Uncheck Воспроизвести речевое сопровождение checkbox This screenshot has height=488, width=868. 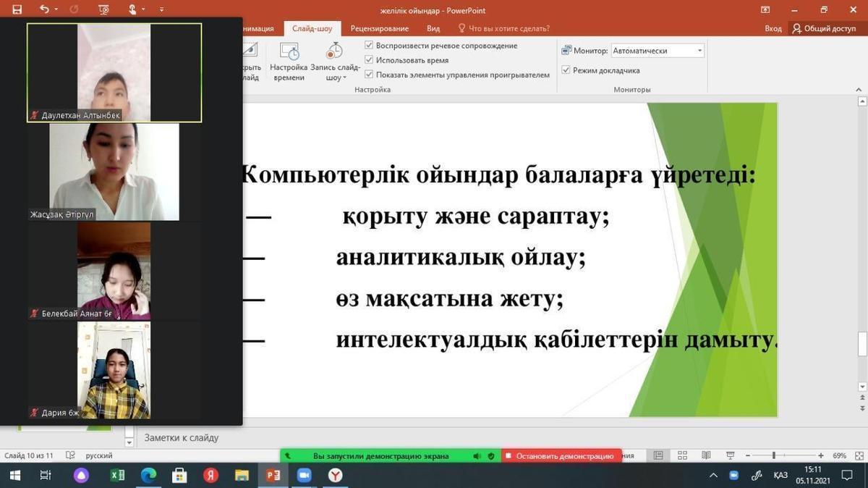coord(370,46)
